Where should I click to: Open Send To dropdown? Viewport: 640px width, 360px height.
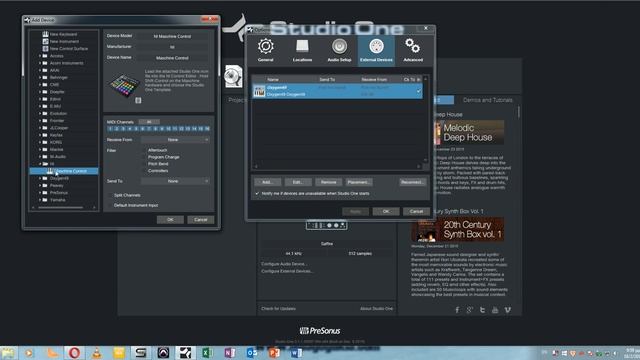[175, 181]
